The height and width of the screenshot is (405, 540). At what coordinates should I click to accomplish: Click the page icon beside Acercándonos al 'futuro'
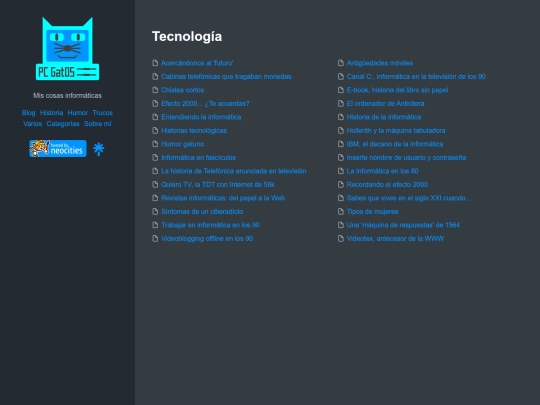click(x=155, y=63)
